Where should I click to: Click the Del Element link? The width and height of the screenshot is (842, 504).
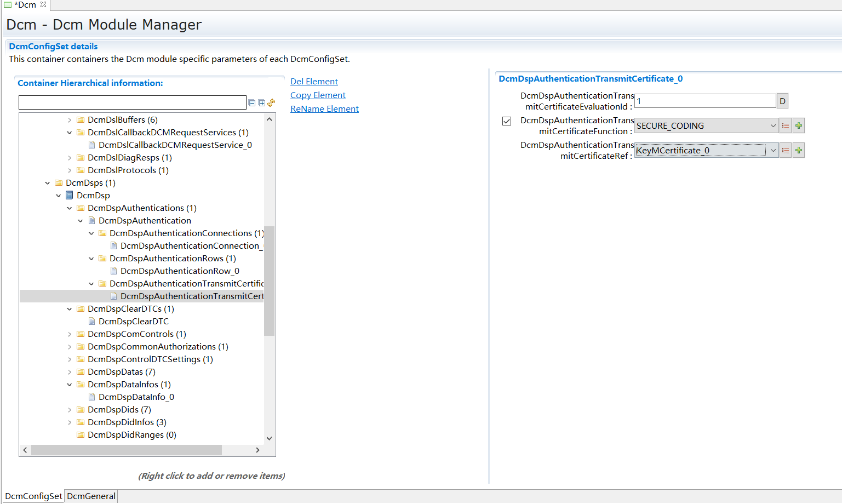pos(314,81)
